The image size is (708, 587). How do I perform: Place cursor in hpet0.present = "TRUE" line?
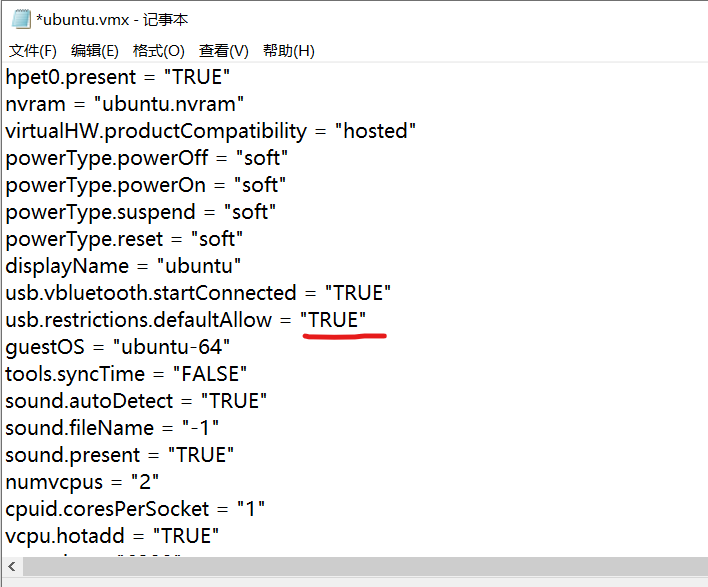click(x=118, y=77)
